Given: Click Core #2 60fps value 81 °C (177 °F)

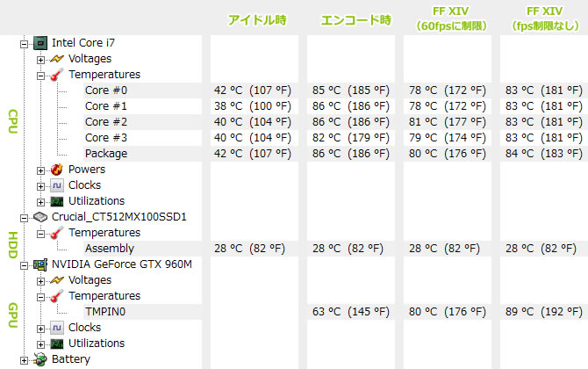Looking at the screenshot, I should [448, 122].
